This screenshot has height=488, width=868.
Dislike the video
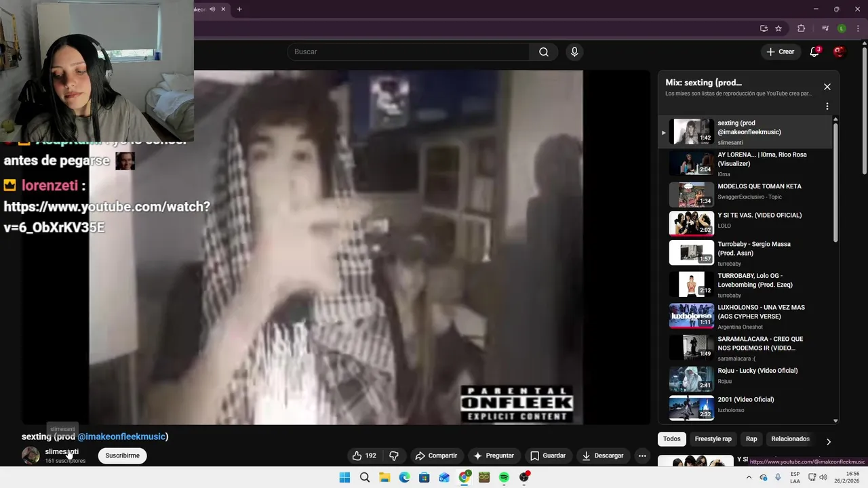(394, 456)
